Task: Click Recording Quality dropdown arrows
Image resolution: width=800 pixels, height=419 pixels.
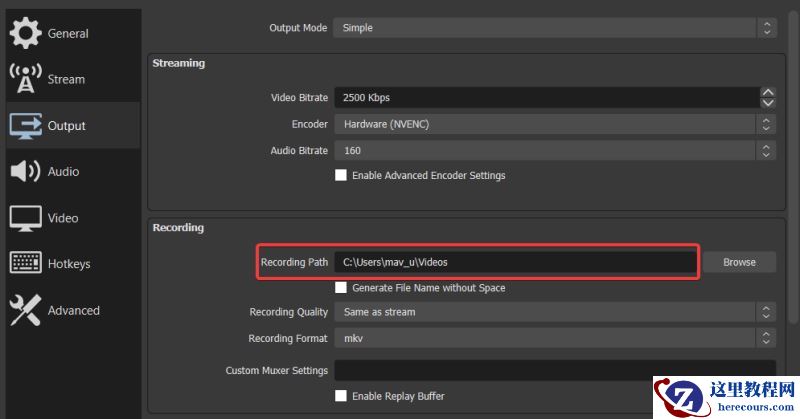Action: pyautogui.click(x=766, y=312)
